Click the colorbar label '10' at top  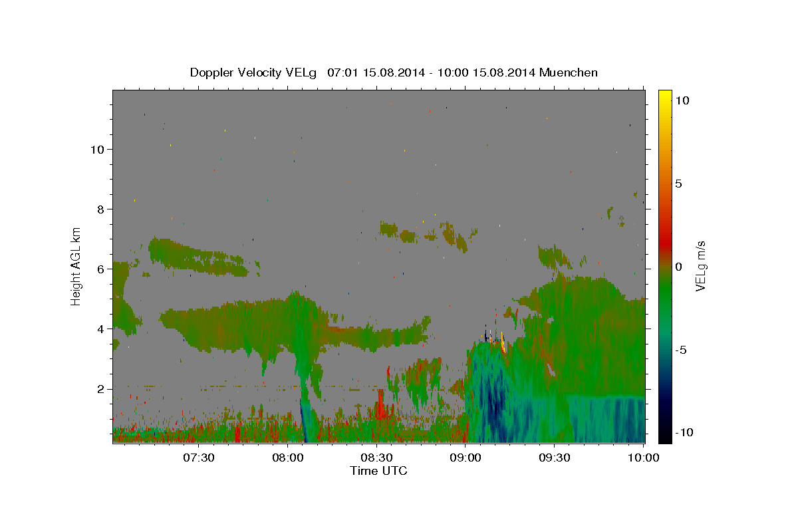(682, 100)
